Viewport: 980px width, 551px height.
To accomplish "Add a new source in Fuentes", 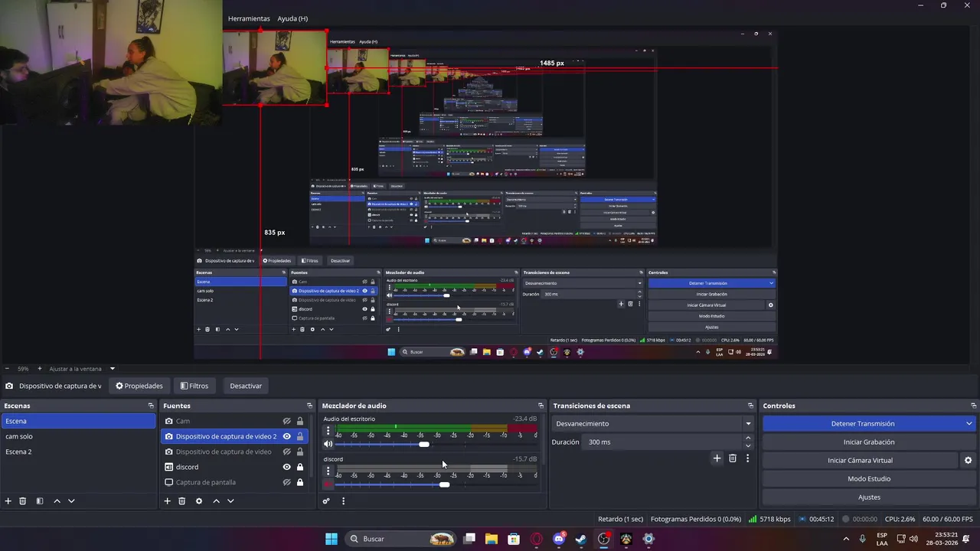I will [x=168, y=501].
